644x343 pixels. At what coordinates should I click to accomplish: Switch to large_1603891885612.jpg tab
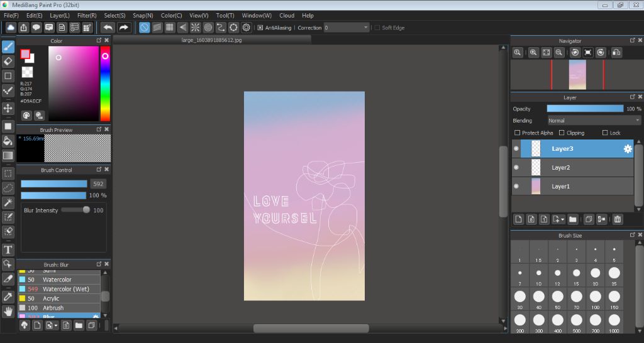click(211, 40)
